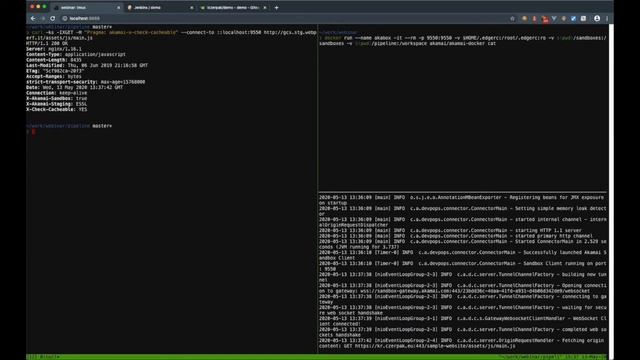This screenshot has height=360, width=640.
Task: Click the 'Last-Modified' header line
Action: point(87,65)
